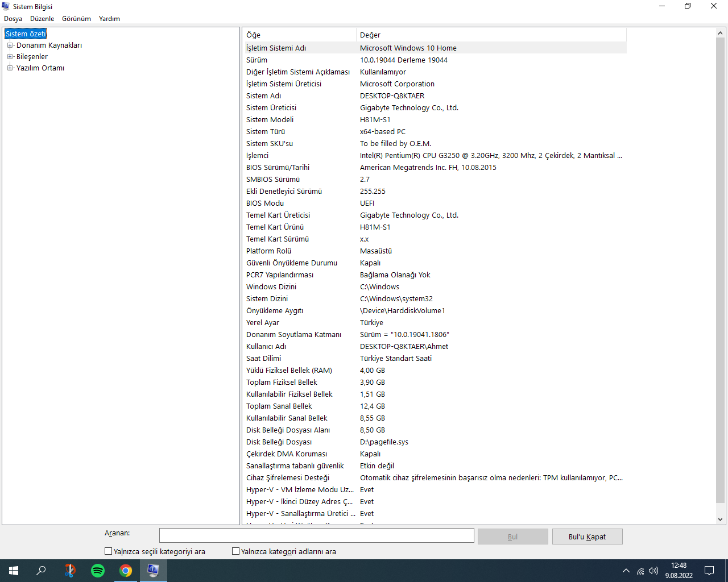Click value 'D:\pagefile.sys'

(384, 442)
